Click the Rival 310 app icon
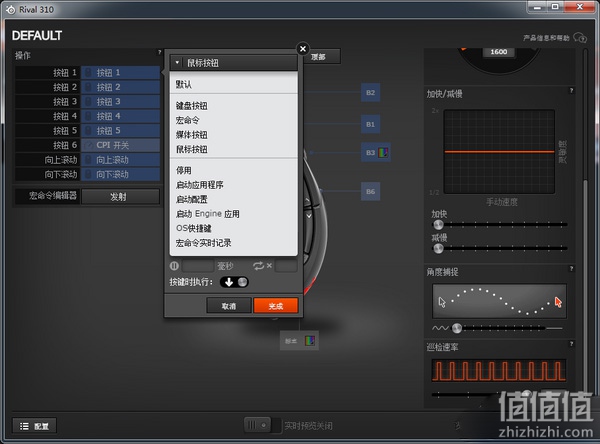The image size is (600, 444). pos(11,10)
